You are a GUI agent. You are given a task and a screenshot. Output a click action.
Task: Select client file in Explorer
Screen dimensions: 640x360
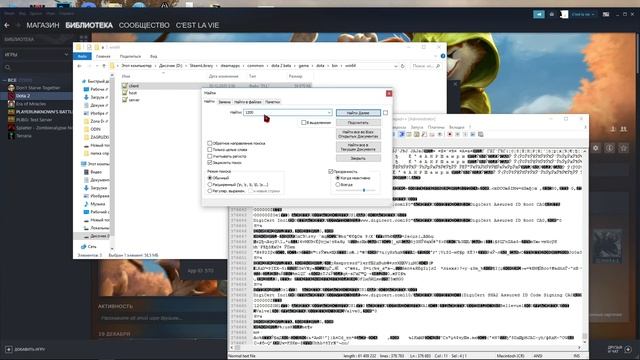pyautogui.click(x=133, y=86)
